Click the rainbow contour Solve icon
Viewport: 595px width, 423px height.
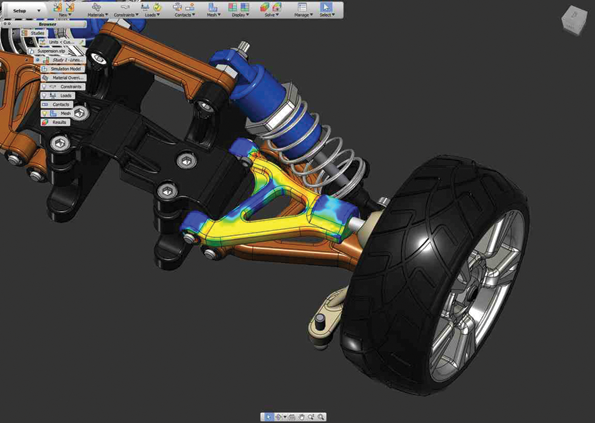[277, 7]
